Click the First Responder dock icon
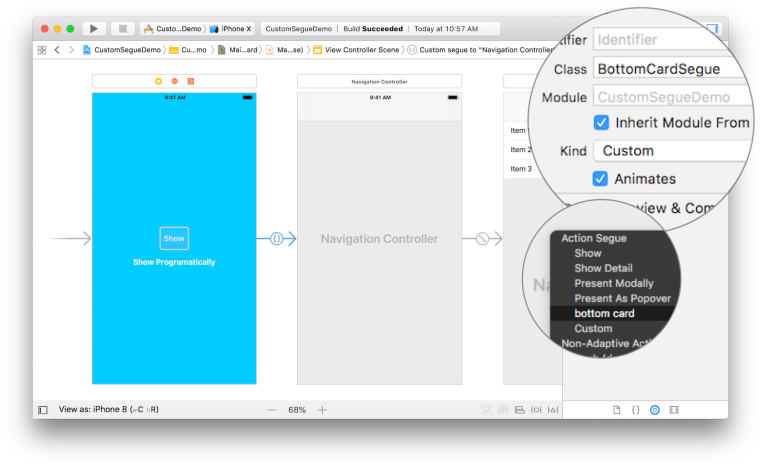The image size is (768, 468). pyautogui.click(x=174, y=81)
